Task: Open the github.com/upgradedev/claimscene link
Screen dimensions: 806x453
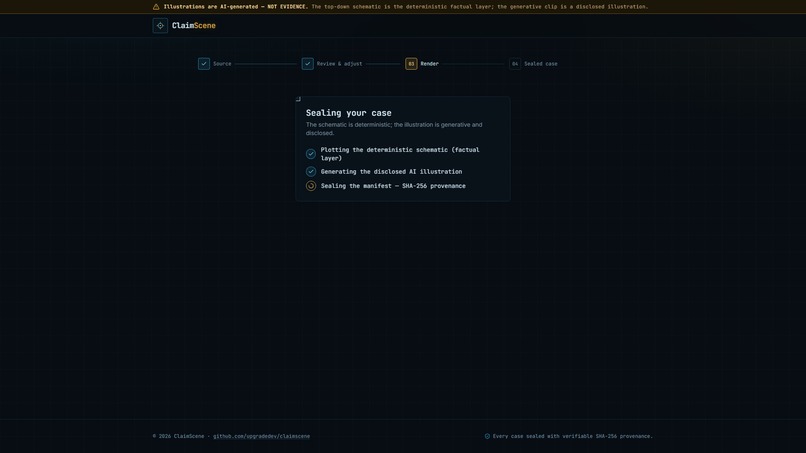Action: pos(262,436)
